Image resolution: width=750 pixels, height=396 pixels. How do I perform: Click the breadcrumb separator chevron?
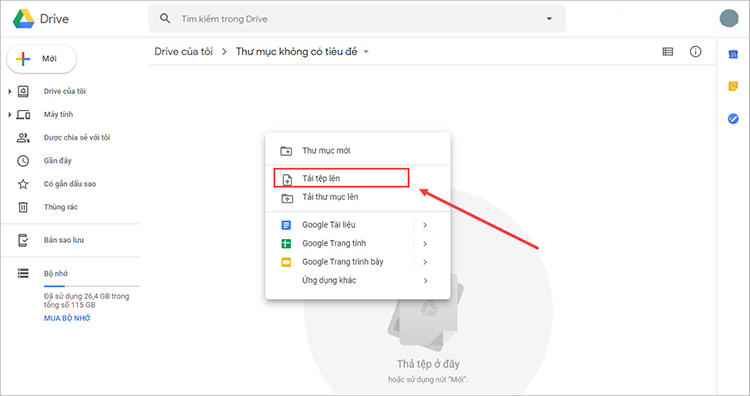point(224,52)
